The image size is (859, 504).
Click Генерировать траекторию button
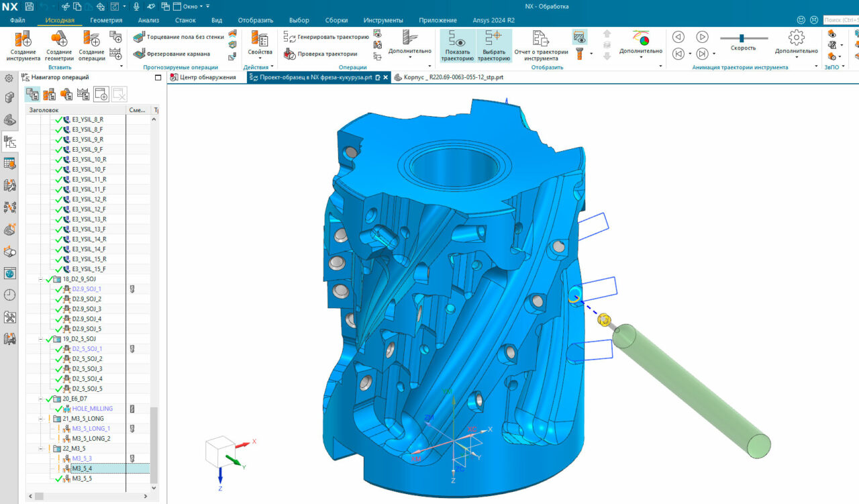[327, 37]
